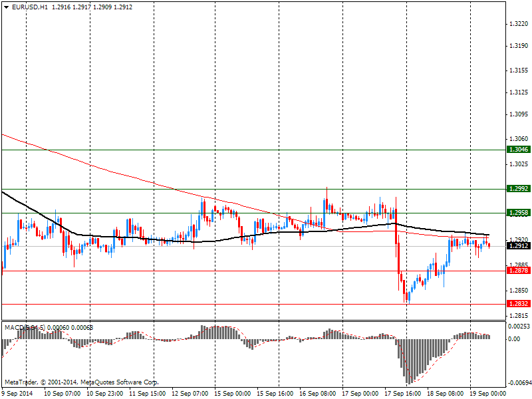The height and width of the screenshot is (399, 532).
Task: Select the green horizontal line at 1.3046
Action: [253, 150]
